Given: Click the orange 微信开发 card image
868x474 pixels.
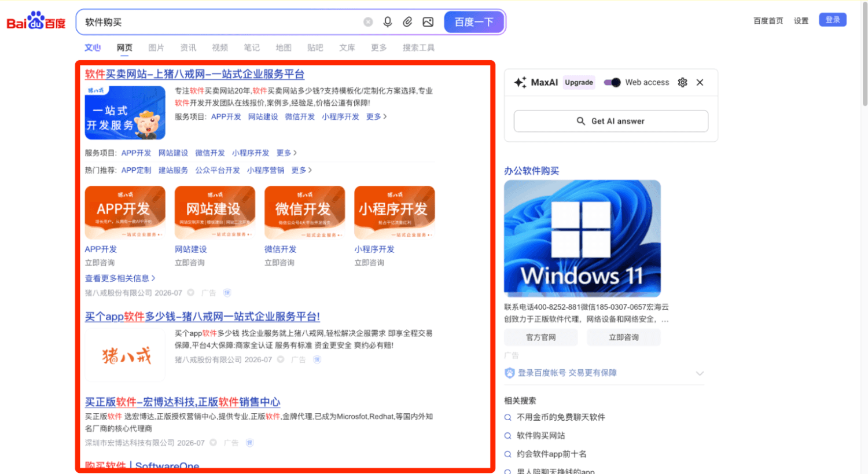Looking at the screenshot, I should (304, 212).
